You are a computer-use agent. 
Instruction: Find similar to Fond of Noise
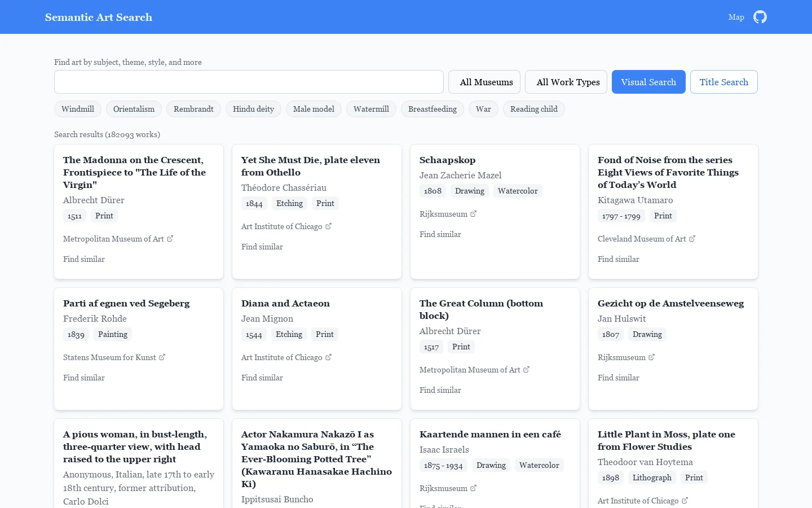pyautogui.click(x=619, y=259)
